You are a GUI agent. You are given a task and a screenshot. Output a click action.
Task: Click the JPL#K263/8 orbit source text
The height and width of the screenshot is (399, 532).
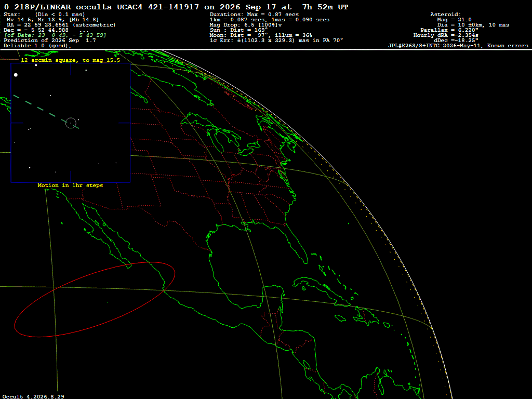click(x=458, y=46)
